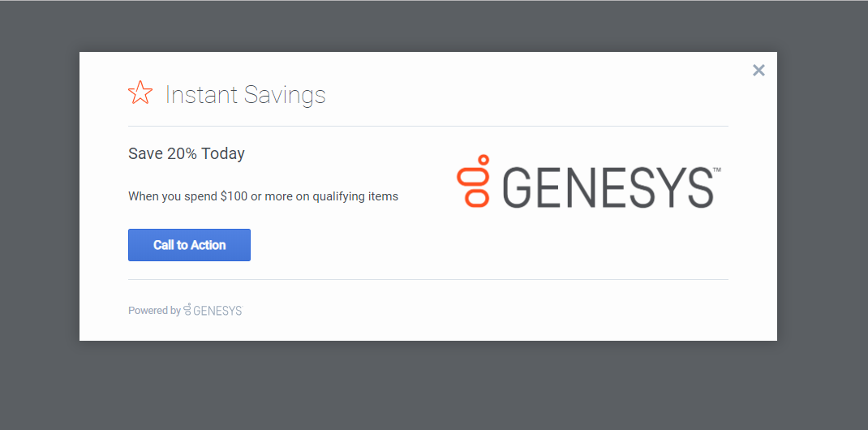The image size is (868, 430).
Task: Click the small GENESYS wordmark in the footer
Action: coord(217,311)
